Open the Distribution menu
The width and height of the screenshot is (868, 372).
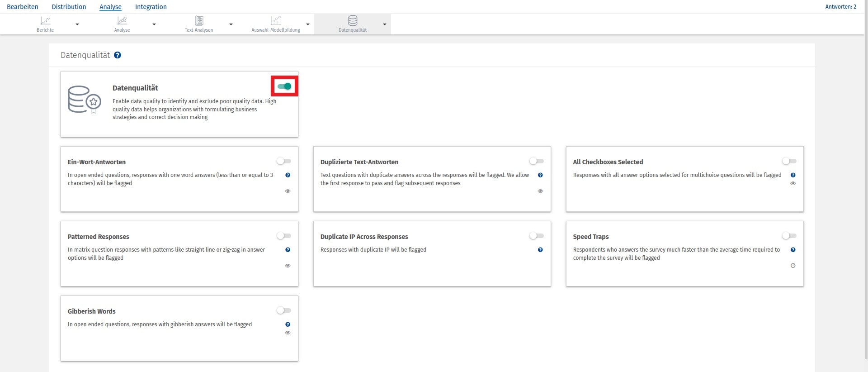pyautogui.click(x=69, y=7)
